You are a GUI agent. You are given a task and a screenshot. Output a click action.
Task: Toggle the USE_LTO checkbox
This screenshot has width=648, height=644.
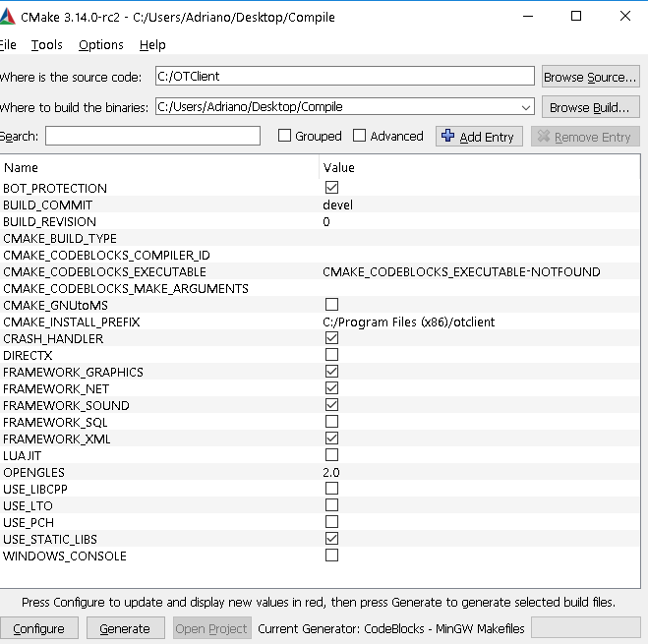[331, 504]
